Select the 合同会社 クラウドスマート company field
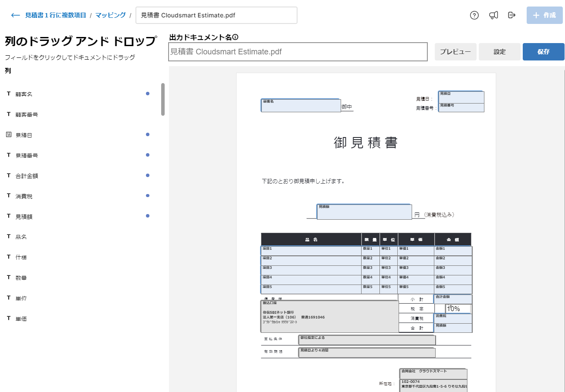Viewport: 565px width, 392px height. point(433,374)
